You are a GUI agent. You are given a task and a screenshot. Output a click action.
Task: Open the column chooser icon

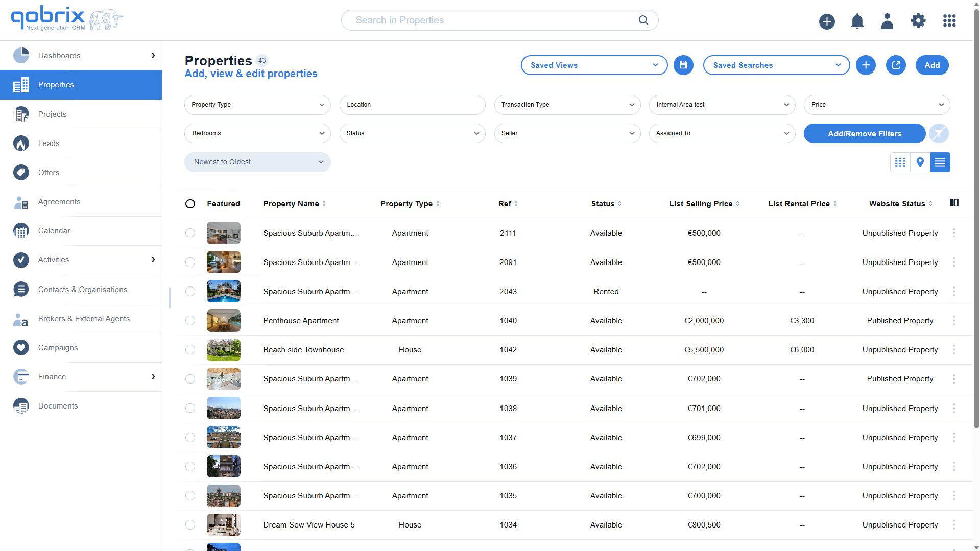click(x=954, y=203)
